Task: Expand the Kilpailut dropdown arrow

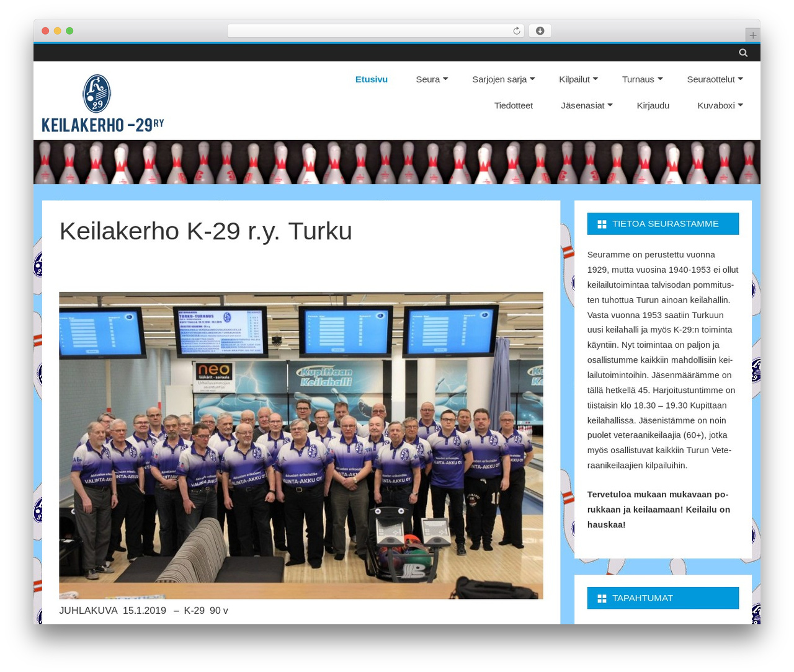Action: pyautogui.click(x=595, y=79)
